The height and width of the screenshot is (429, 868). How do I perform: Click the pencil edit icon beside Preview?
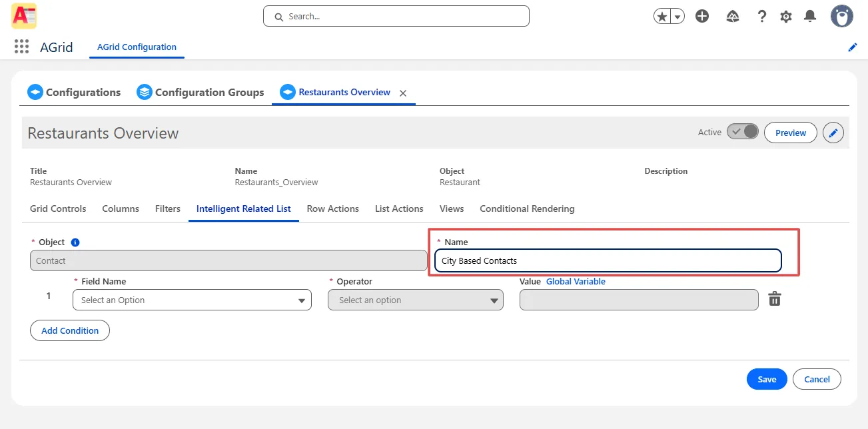click(833, 133)
